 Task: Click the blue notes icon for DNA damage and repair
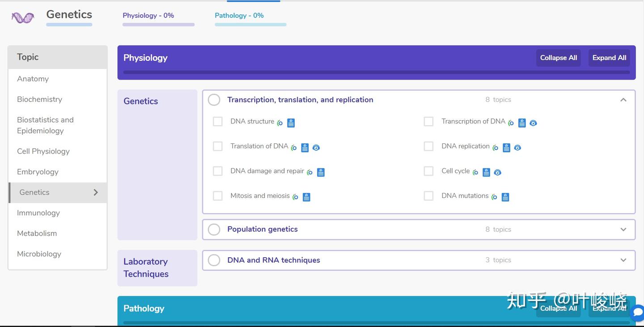click(321, 172)
